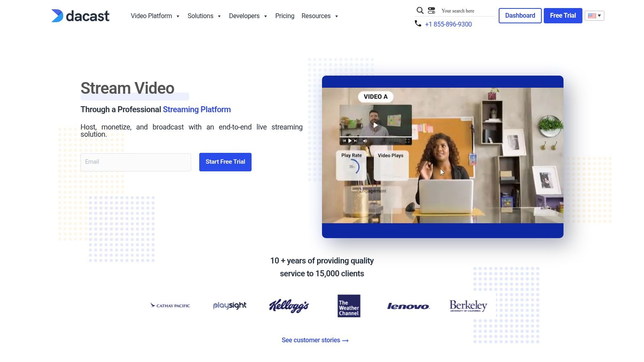Play the promotional video preview
The image size is (644, 362).
(376, 125)
